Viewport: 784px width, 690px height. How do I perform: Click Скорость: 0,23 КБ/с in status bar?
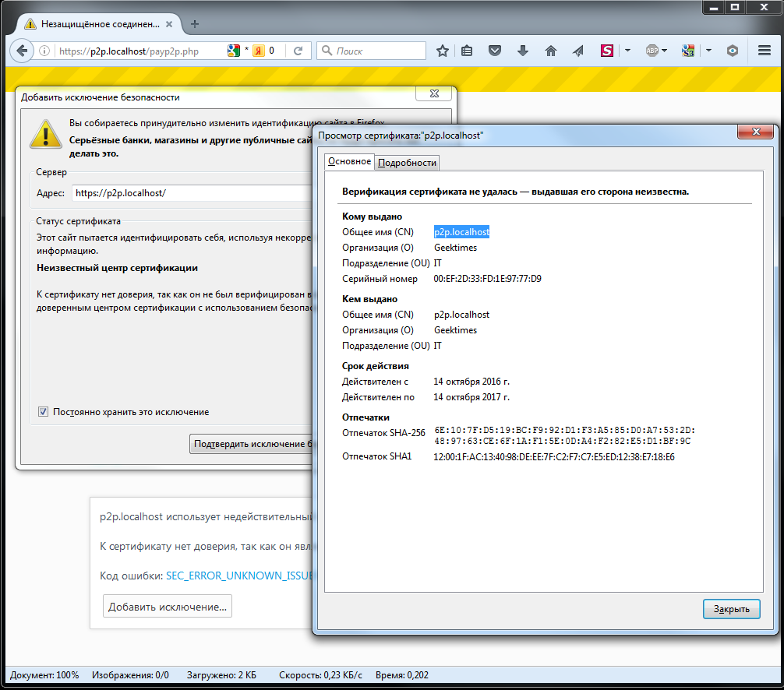coord(320,675)
